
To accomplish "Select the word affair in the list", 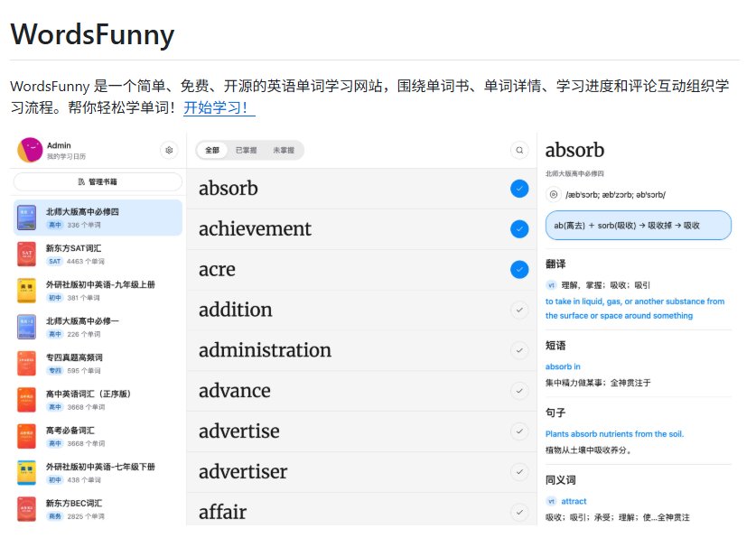I will 223,512.
